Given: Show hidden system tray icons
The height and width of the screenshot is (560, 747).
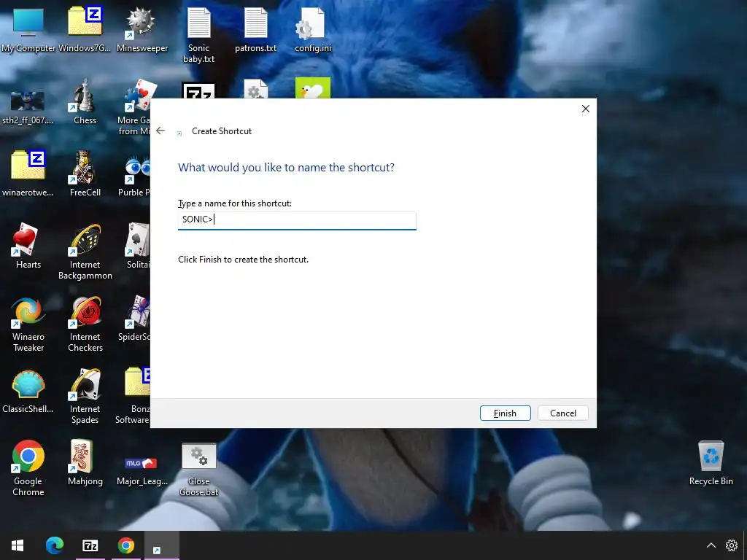Looking at the screenshot, I should [711, 545].
